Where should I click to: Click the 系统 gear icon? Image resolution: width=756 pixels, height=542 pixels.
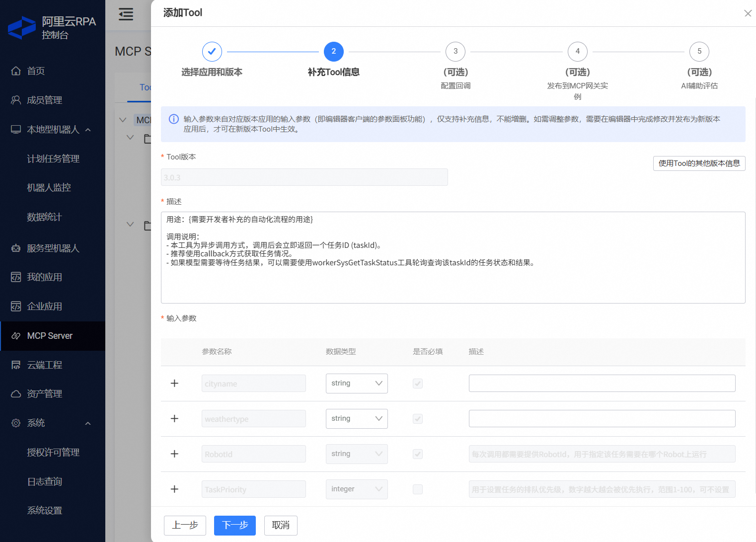[16, 423]
